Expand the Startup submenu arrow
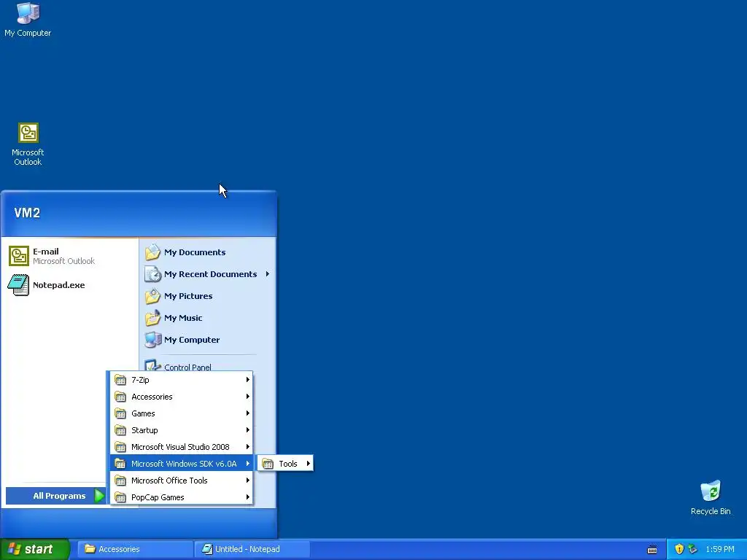Screen dimensions: 747x560 click(x=248, y=430)
